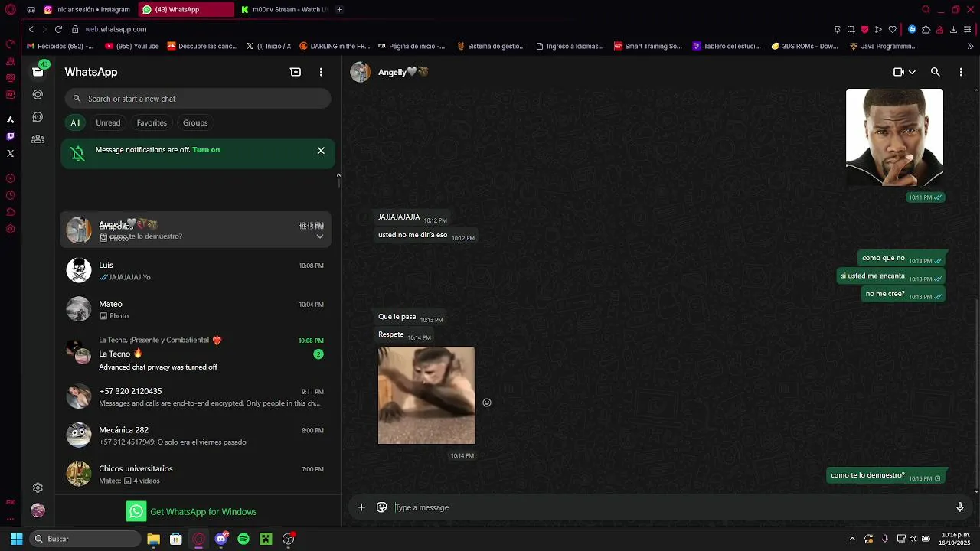Open the YouTube bookmark
This screenshot has width=980, height=551.
click(x=132, y=46)
